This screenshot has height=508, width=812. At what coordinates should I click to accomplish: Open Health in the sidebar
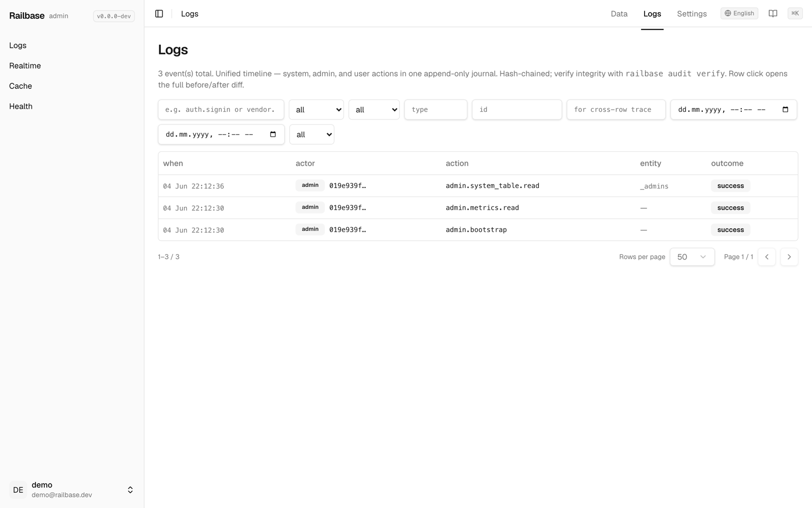(x=21, y=106)
